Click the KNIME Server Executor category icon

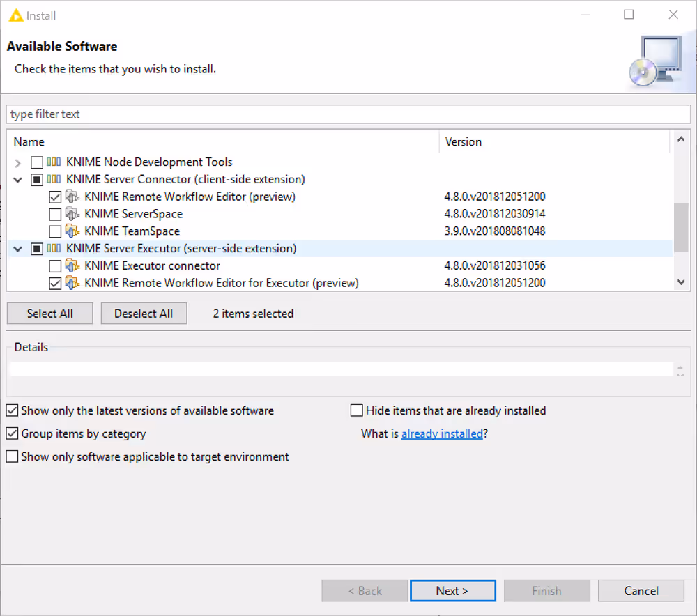coord(54,248)
